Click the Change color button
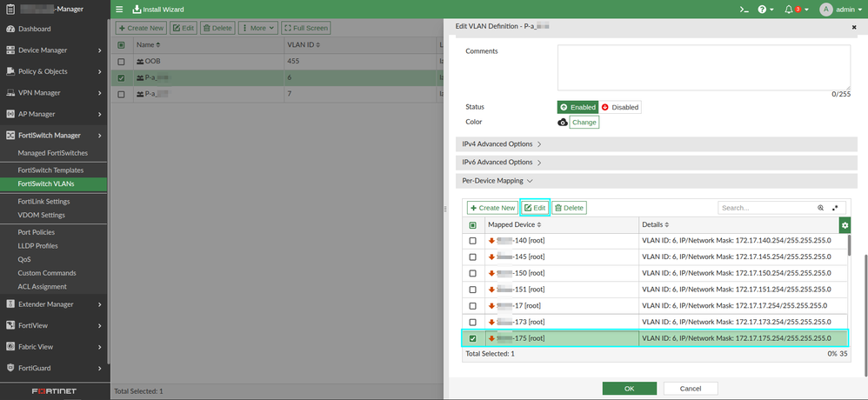Image resolution: width=868 pixels, height=400 pixels. (584, 123)
